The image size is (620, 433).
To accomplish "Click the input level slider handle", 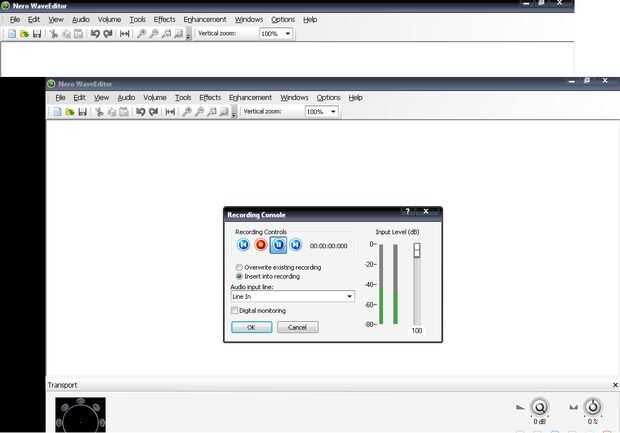I will pos(417,250).
